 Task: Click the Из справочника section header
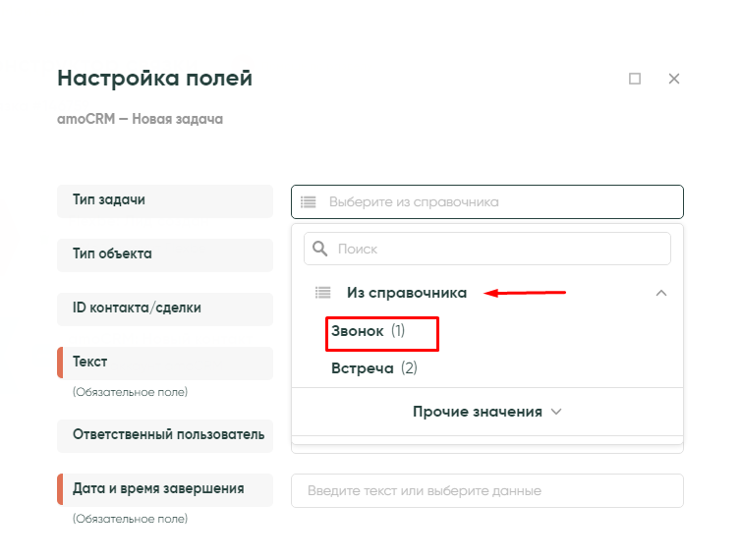click(407, 293)
